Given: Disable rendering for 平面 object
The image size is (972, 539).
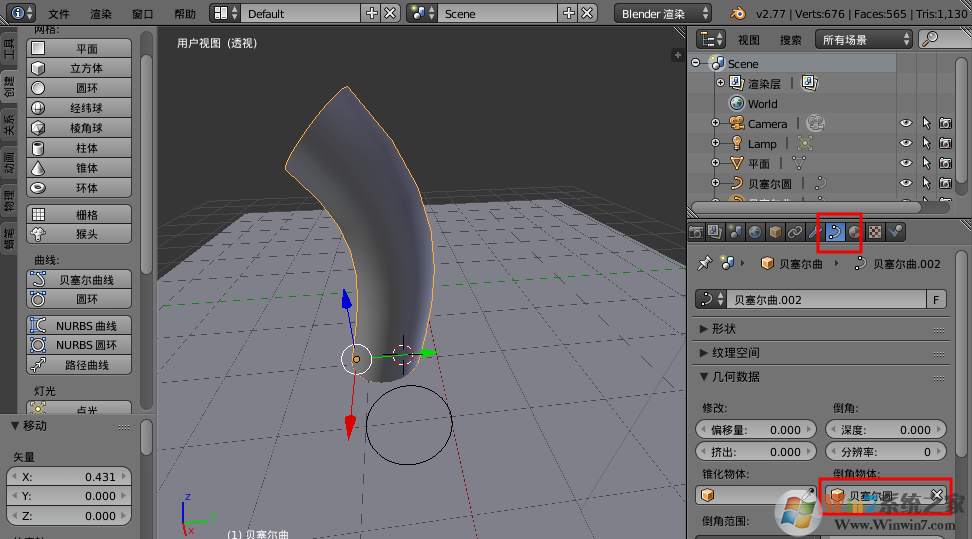Looking at the screenshot, I should pyautogui.click(x=945, y=164).
